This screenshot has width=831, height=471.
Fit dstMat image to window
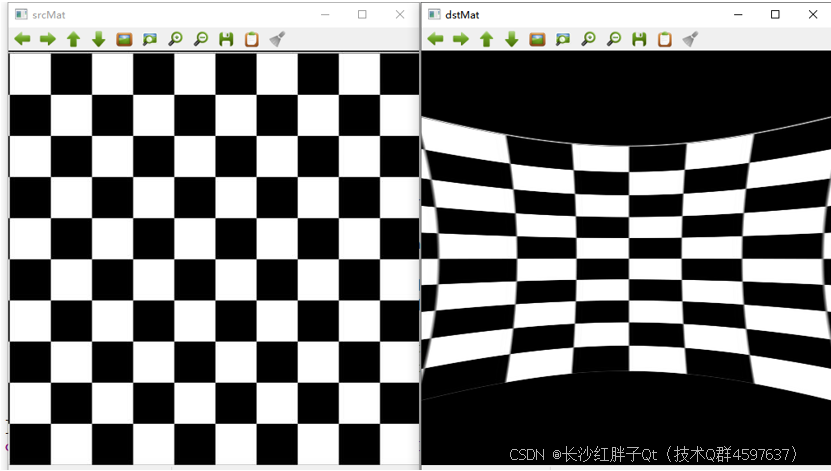563,39
